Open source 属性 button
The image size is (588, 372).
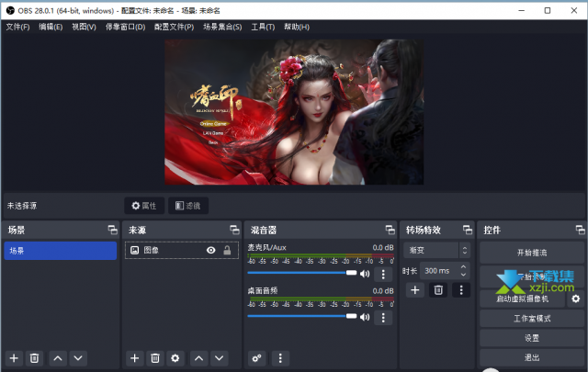point(144,206)
